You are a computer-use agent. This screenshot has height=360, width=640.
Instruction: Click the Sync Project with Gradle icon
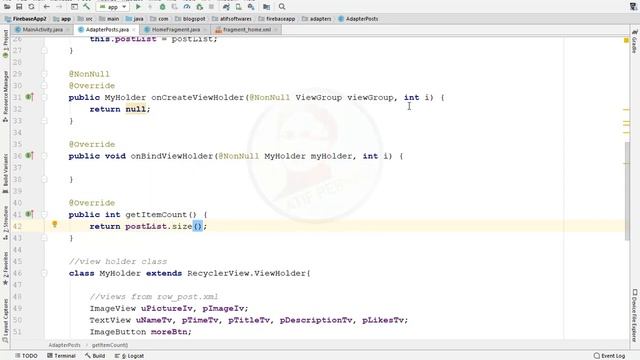click(x=226, y=7)
